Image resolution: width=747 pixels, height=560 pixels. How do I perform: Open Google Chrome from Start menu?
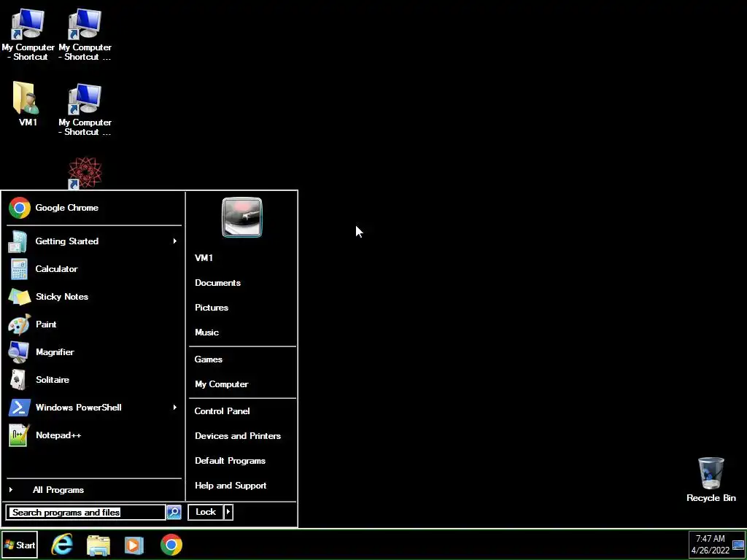(x=94, y=208)
